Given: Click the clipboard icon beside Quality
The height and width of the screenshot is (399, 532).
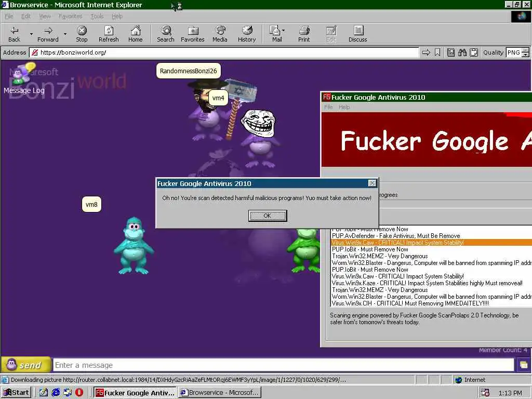Looking at the screenshot, I should [x=474, y=52].
